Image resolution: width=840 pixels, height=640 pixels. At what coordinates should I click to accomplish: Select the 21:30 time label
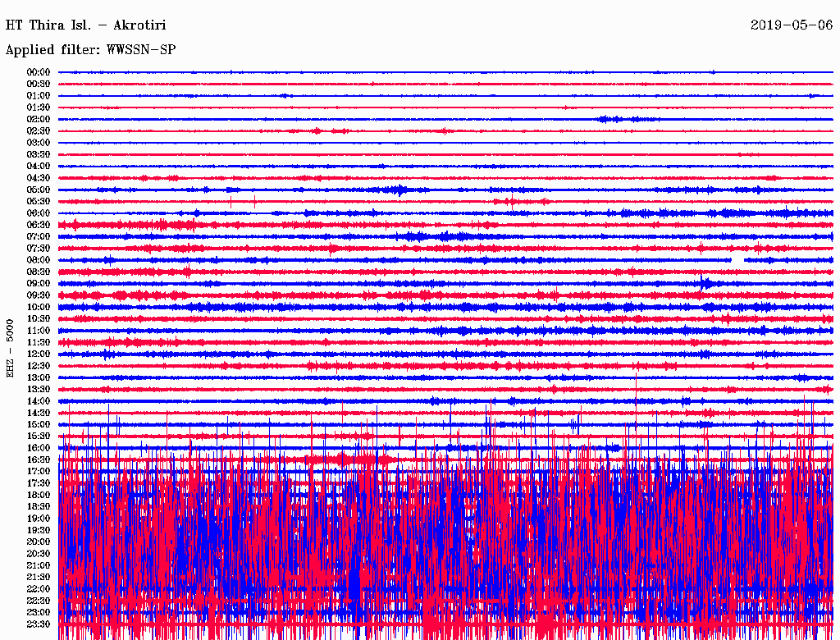coord(39,578)
